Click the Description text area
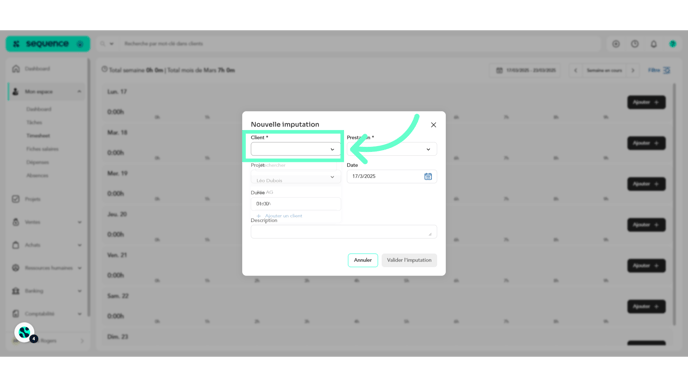 344,232
